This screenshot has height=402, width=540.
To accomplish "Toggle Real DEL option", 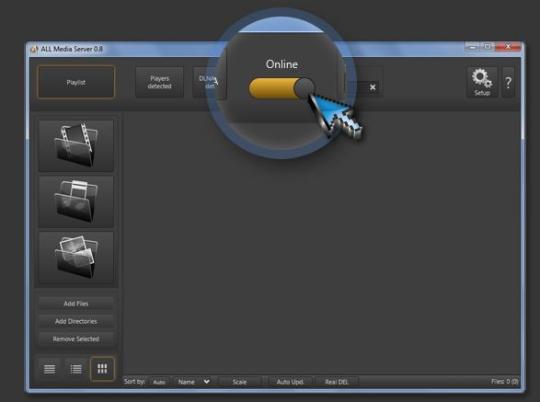I will click(x=336, y=382).
